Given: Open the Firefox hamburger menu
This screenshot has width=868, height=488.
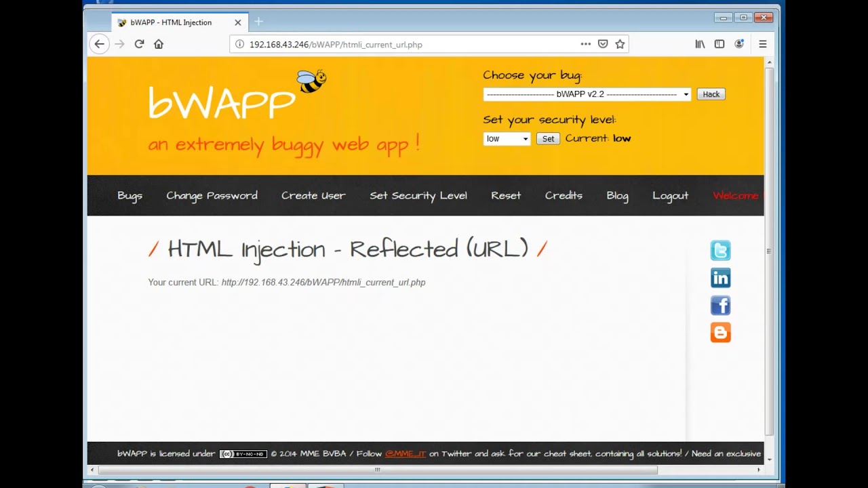Looking at the screenshot, I should pyautogui.click(x=763, y=44).
